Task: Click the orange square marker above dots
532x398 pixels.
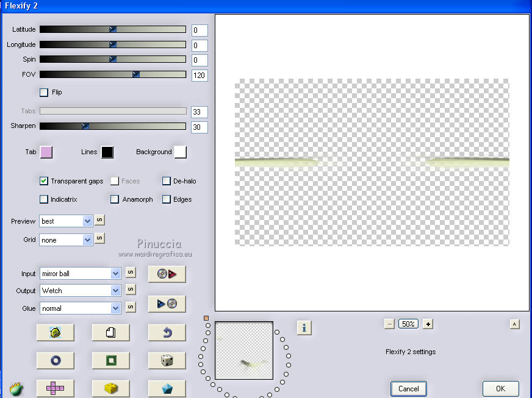Action: (x=206, y=318)
